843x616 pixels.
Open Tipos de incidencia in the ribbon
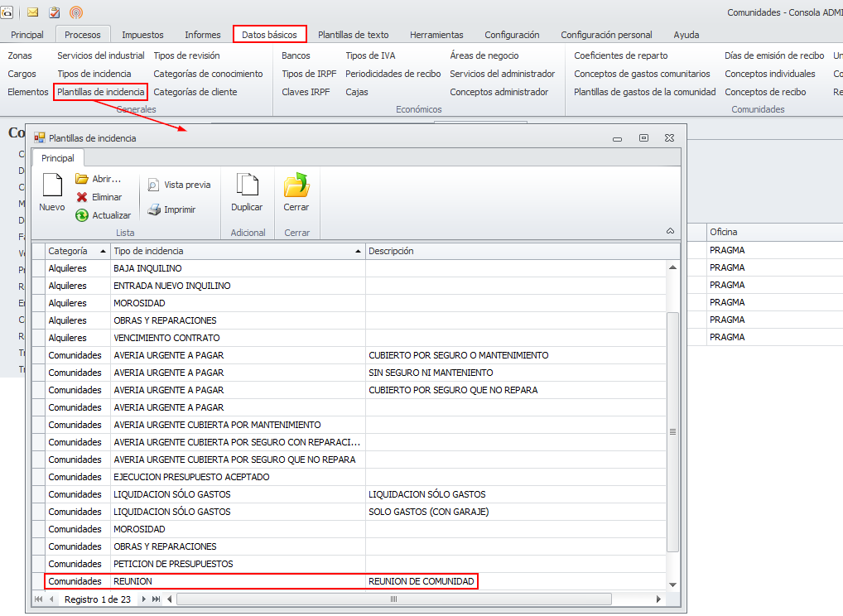coord(94,74)
